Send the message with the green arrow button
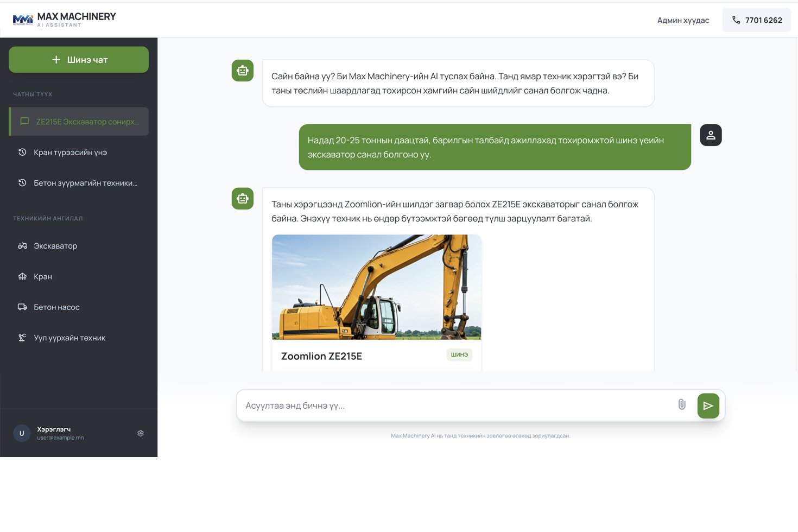 [x=708, y=406]
